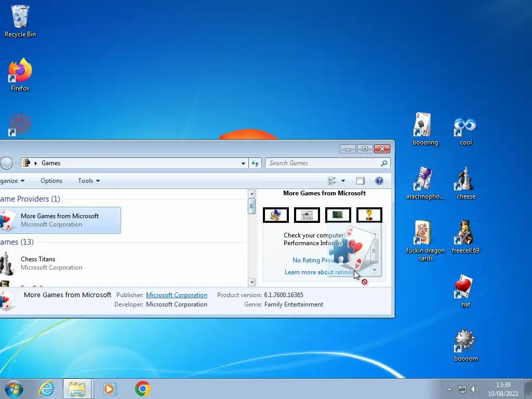Click the list scrollbar up arrow
Image resolution: width=532 pixels, height=399 pixels.
pyautogui.click(x=252, y=194)
